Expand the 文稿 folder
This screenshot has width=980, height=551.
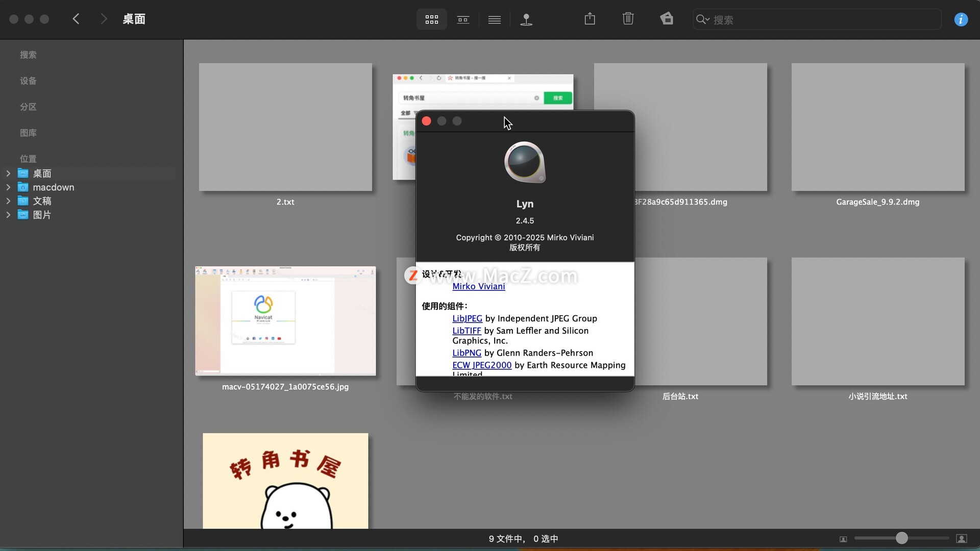pos(8,201)
